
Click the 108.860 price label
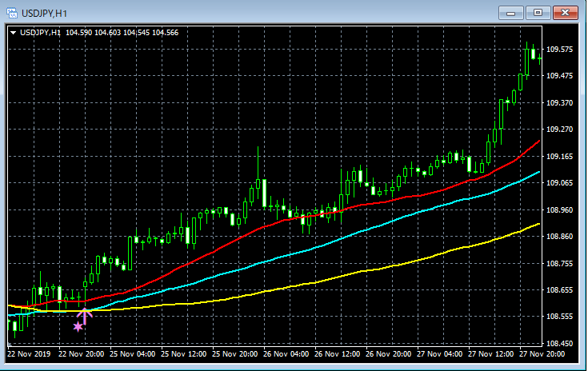(559, 237)
